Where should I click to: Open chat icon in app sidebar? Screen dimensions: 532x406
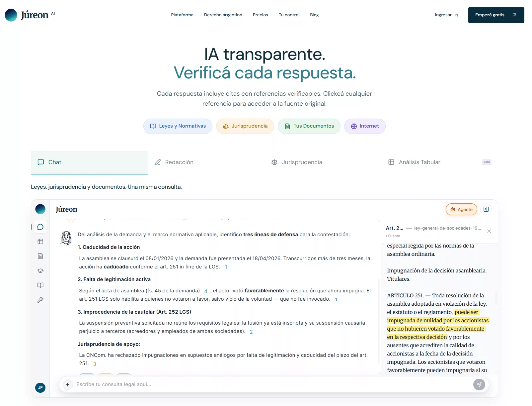(x=40, y=227)
